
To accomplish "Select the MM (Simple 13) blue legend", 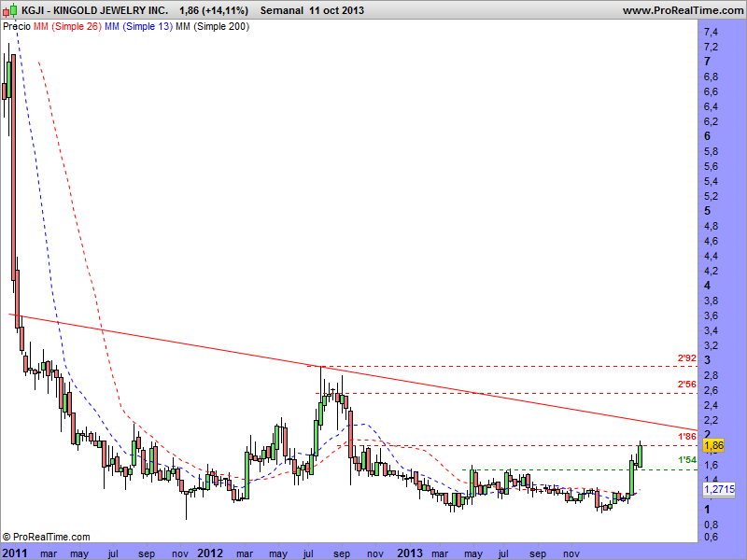I will [x=138, y=27].
